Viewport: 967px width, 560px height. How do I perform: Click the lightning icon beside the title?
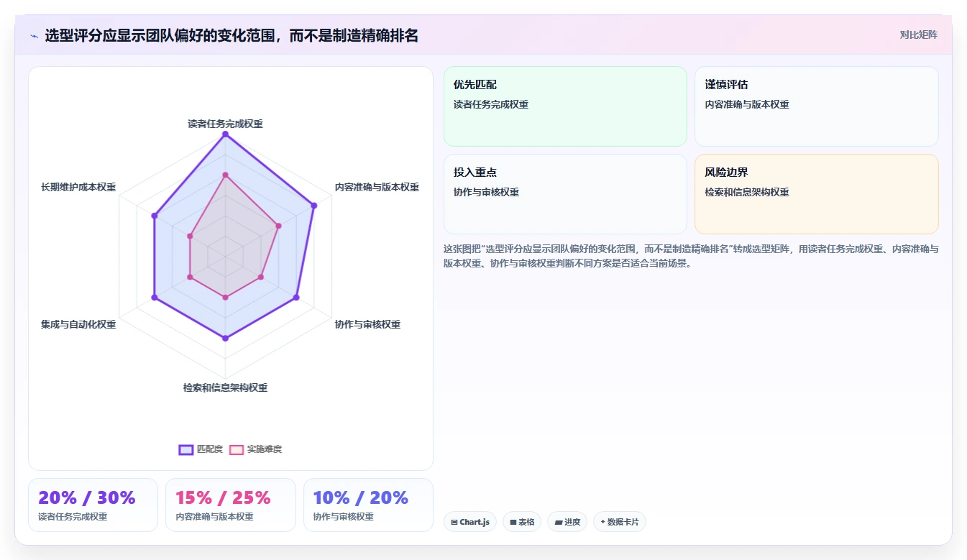(x=35, y=35)
